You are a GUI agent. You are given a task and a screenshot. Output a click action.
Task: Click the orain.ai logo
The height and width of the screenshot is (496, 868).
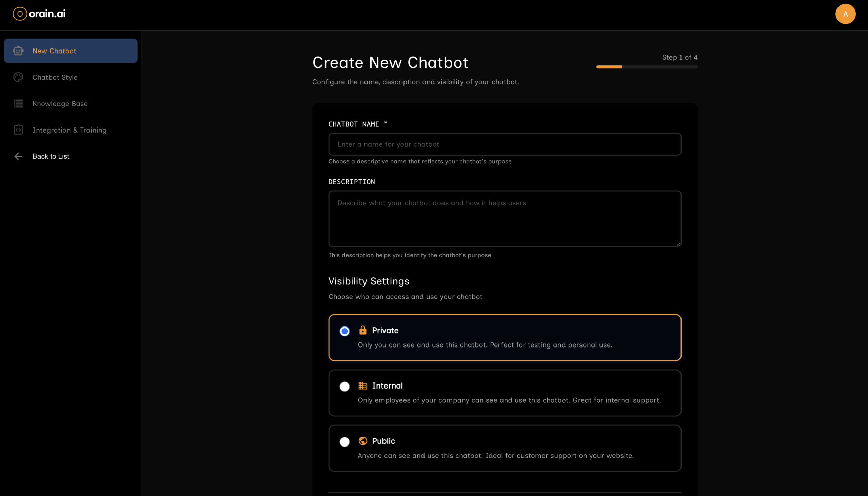pos(39,14)
